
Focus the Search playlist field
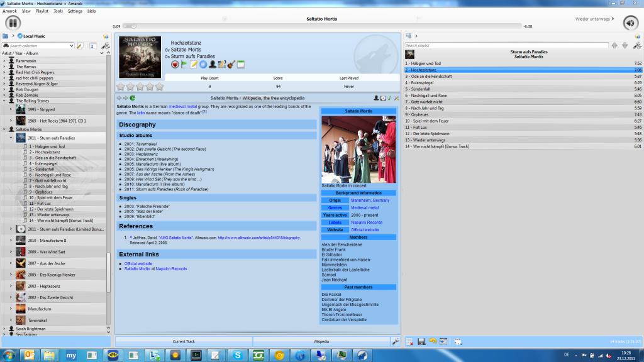click(506, 45)
